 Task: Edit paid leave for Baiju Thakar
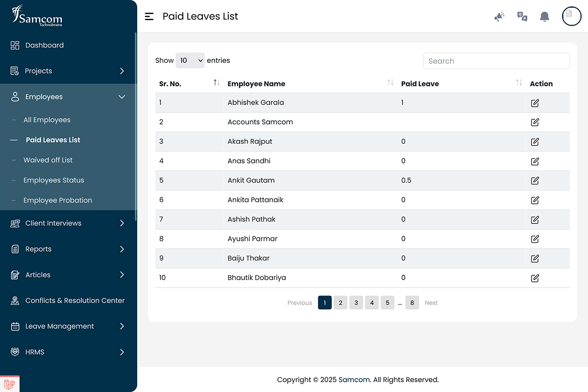coord(535,259)
